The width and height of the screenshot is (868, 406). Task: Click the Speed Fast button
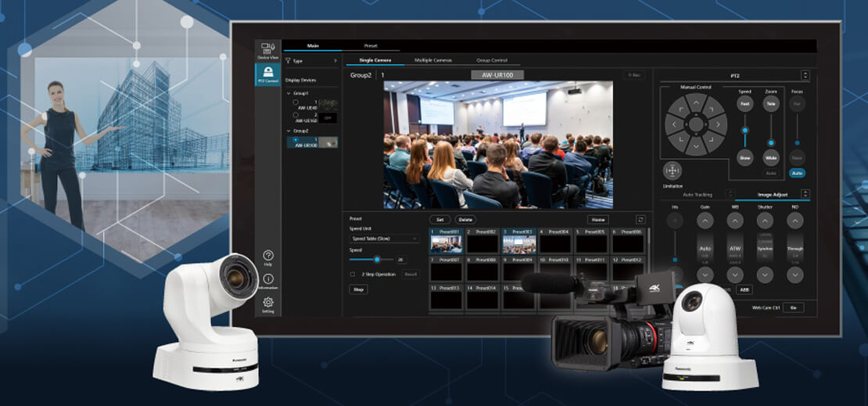click(744, 103)
